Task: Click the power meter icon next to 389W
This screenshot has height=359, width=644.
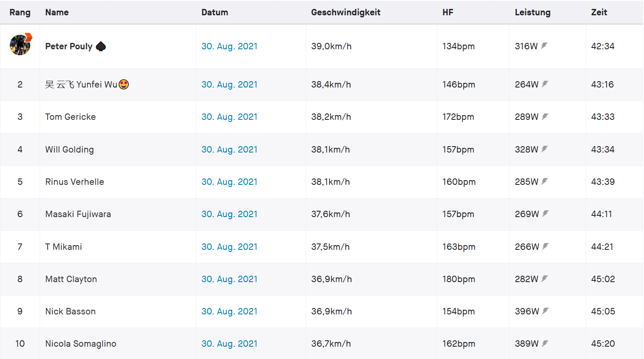Action: tap(545, 343)
